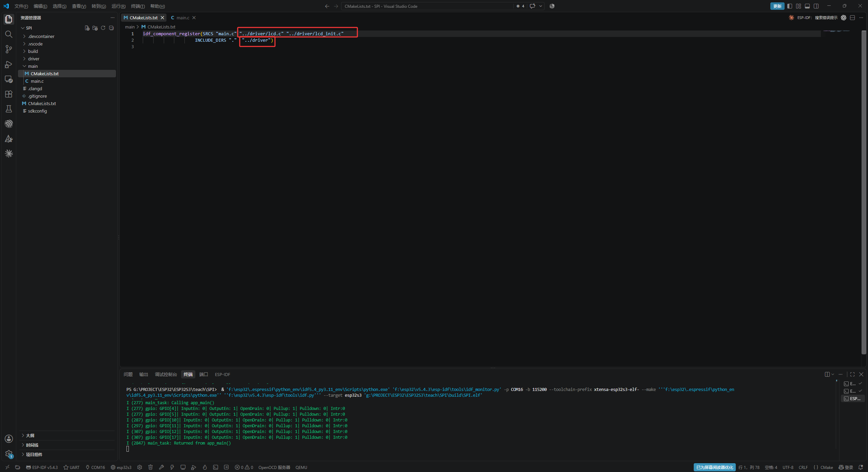Click New Folder icon in SPI explorer header
This screenshot has width=868, height=472.
tap(95, 28)
